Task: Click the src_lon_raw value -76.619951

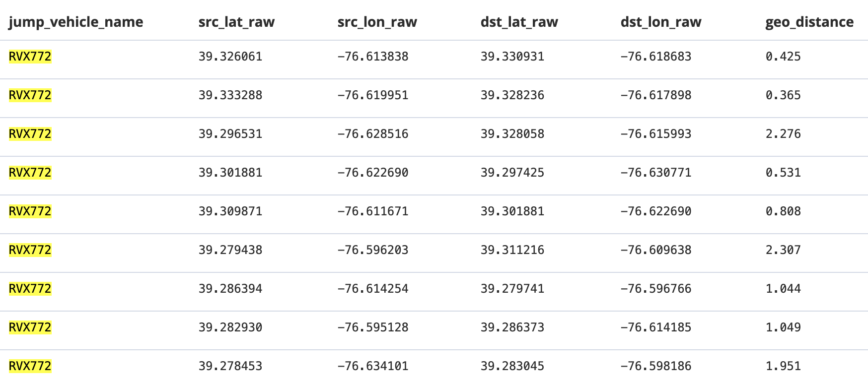Action: pyautogui.click(x=373, y=95)
